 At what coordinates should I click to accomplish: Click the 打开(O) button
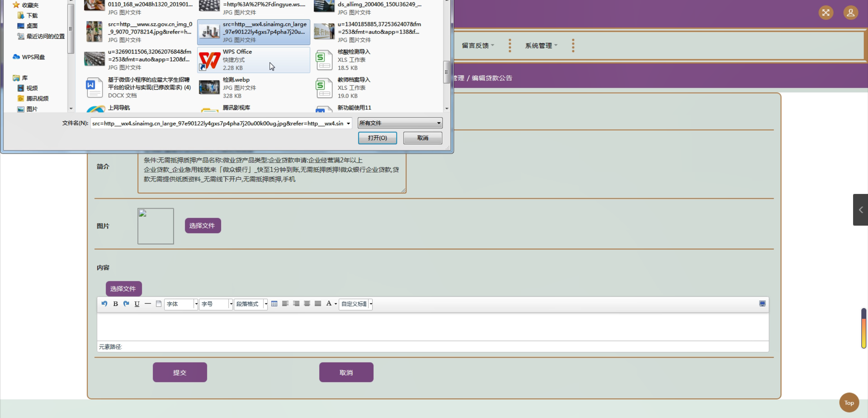(377, 138)
